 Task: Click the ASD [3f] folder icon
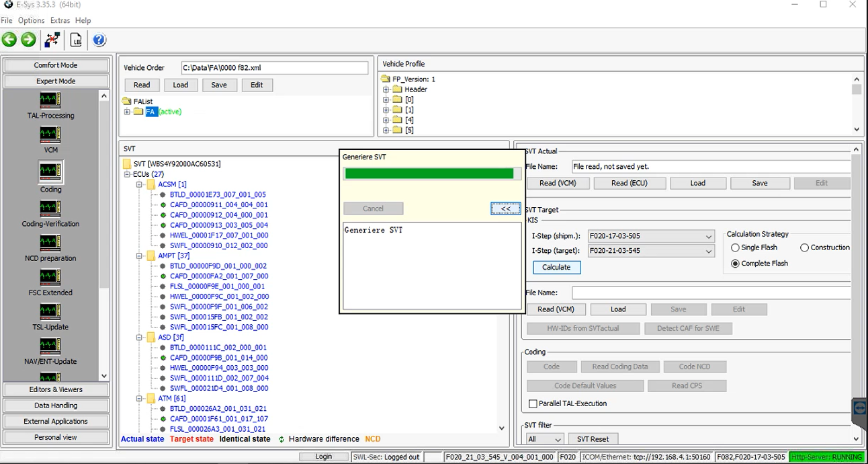coord(151,337)
